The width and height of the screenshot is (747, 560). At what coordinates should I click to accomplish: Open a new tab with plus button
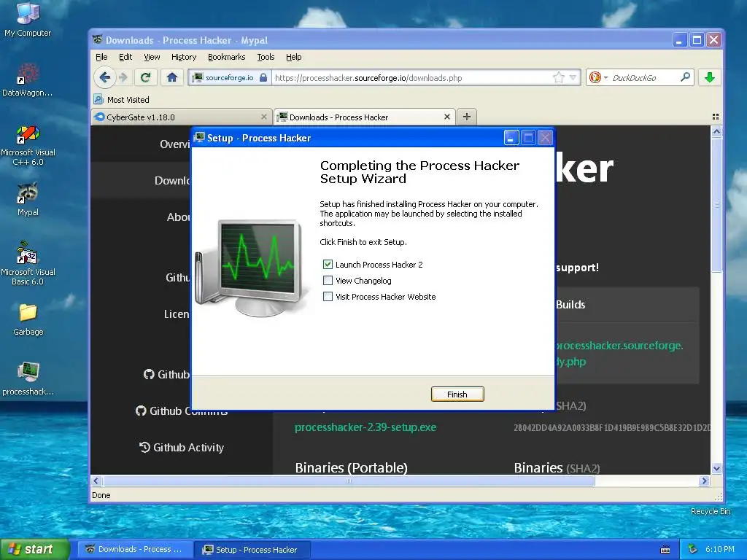[x=467, y=117]
